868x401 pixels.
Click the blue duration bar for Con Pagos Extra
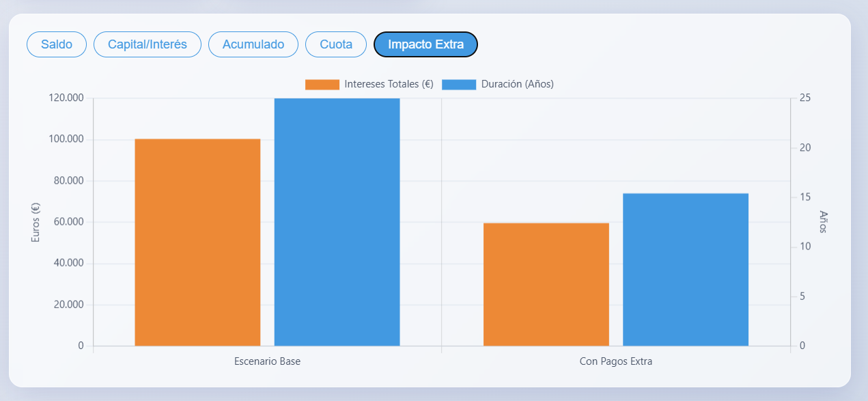[x=685, y=269]
